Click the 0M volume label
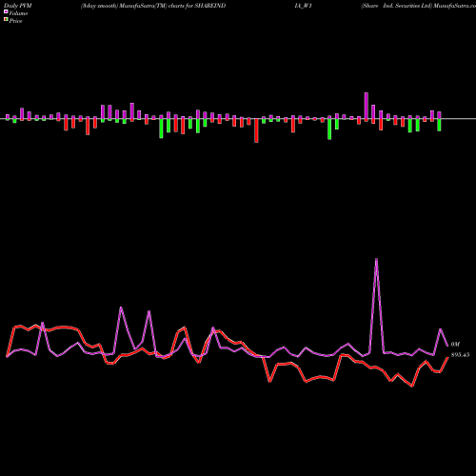Image resolution: width=476 pixels, height=476 pixels. (x=455, y=345)
